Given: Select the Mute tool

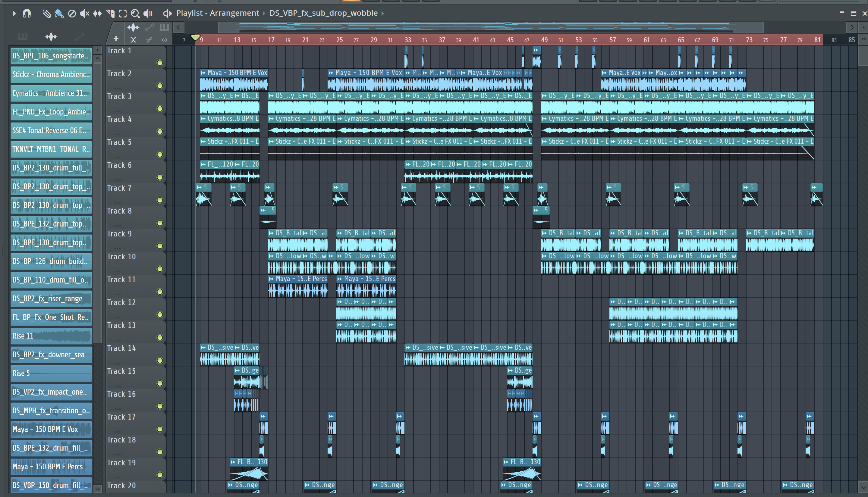Looking at the screenshot, I should click(84, 14).
